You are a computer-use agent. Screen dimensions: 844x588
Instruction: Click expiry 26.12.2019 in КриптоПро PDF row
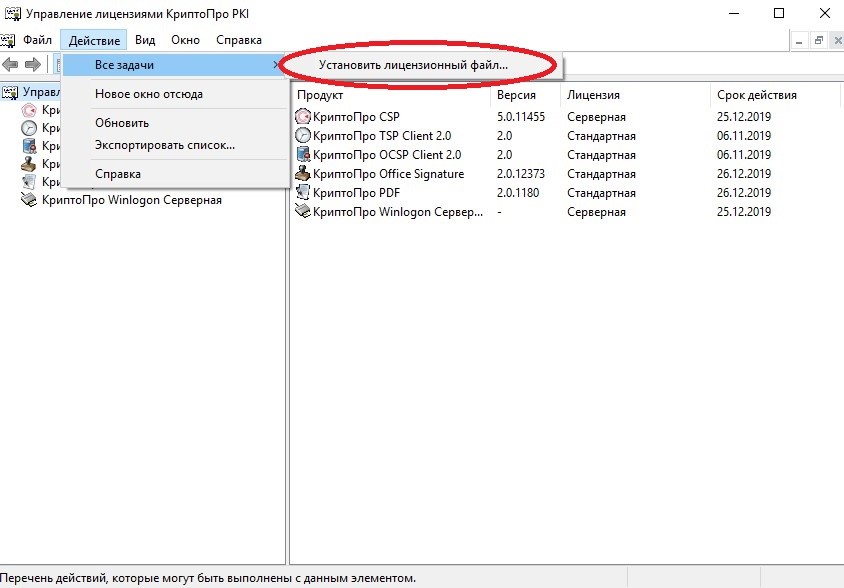pos(744,193)
